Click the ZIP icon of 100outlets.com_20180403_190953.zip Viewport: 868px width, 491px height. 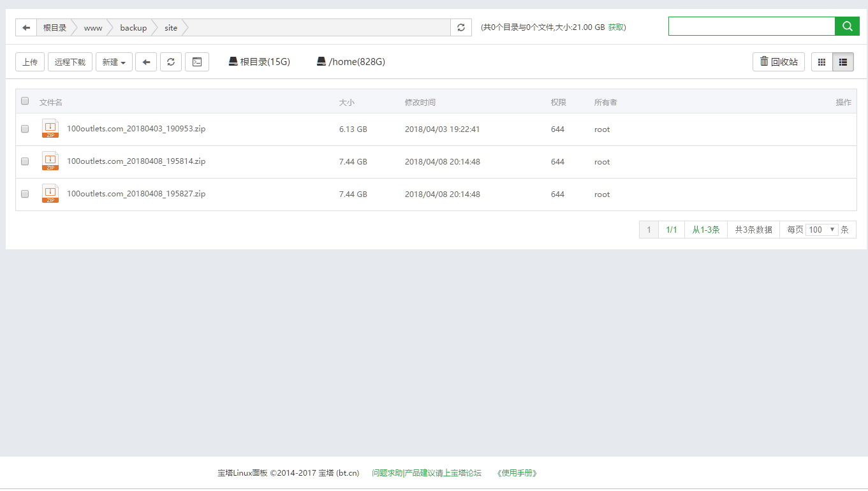coord(50,129)
